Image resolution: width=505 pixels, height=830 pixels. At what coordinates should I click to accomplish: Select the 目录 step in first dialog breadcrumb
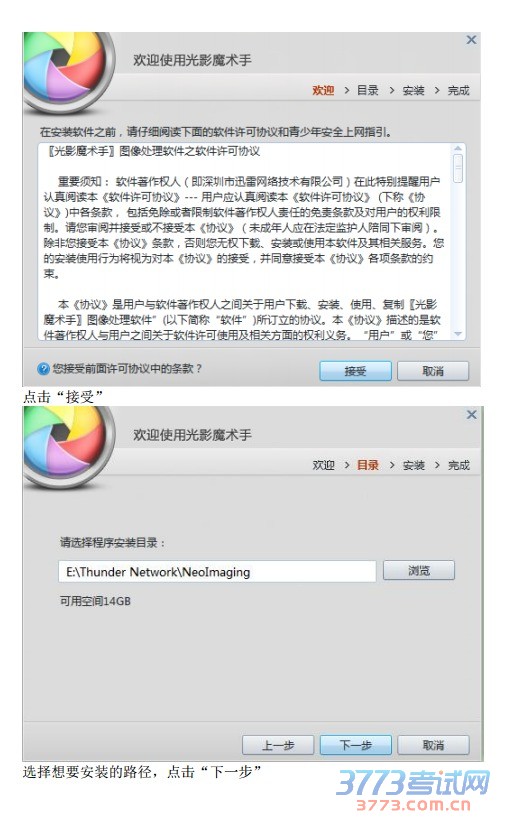[x=368, y=90]
